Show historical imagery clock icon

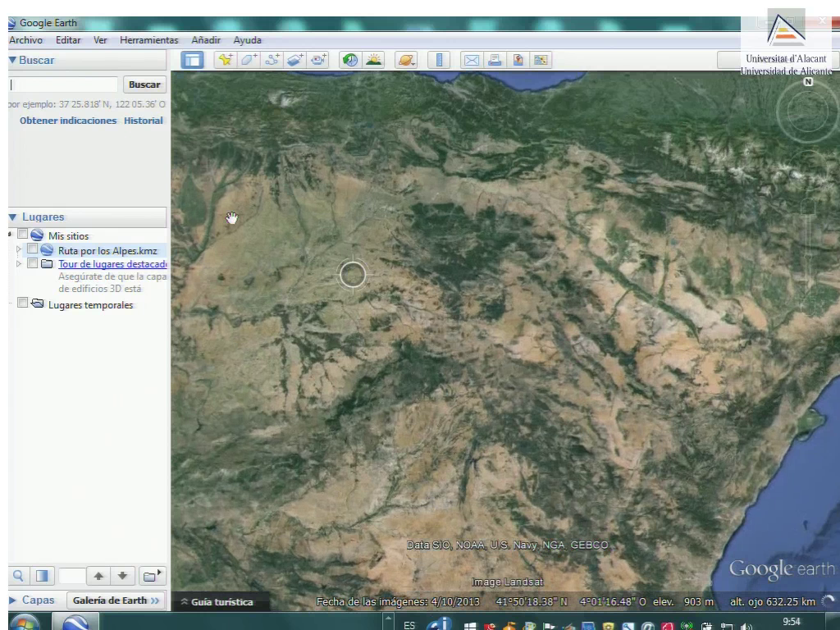point(350,60)
